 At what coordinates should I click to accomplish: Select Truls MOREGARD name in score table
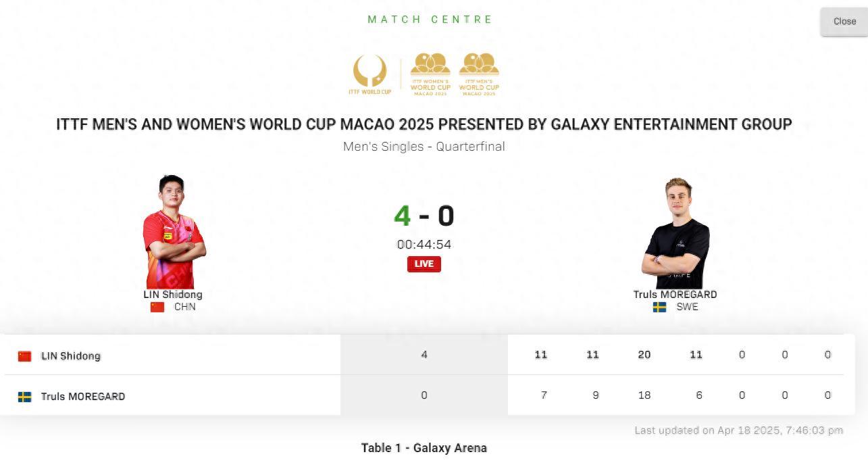pyautogui.click(x=83, y=397)
